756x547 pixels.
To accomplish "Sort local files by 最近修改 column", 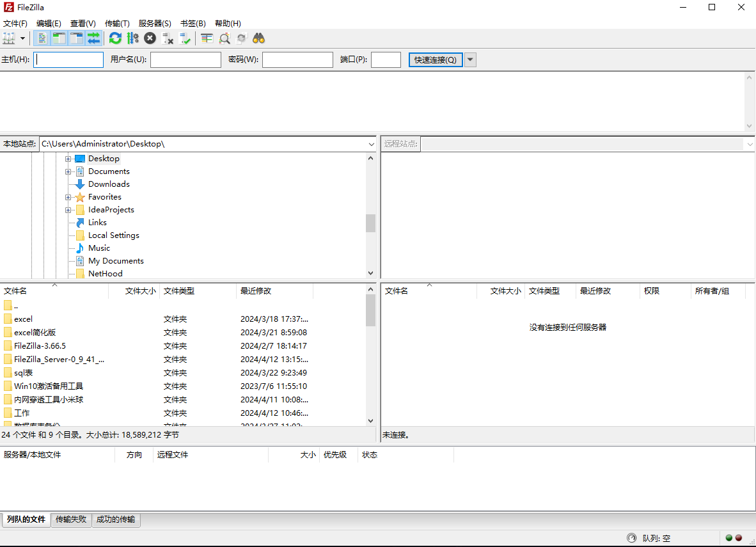I will (x=275, y=291).
